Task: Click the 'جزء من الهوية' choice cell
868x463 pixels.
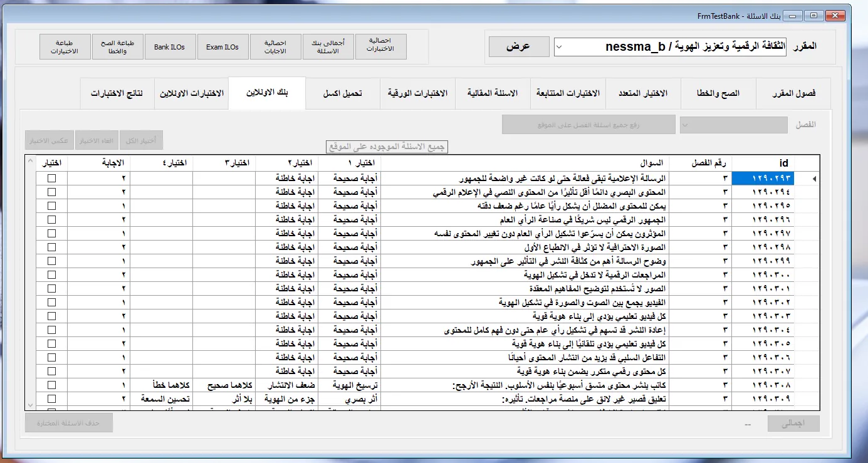Action: pos(286,398)
